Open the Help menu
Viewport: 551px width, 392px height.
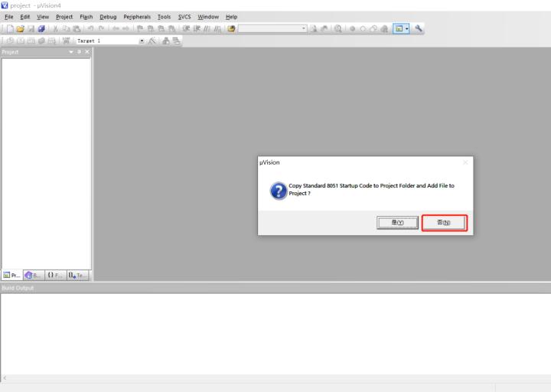point(232,17)
